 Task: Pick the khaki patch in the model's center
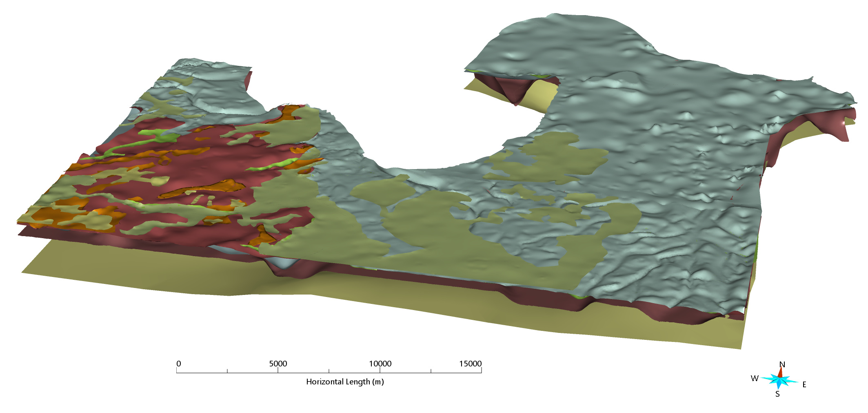tap(428, 221)
